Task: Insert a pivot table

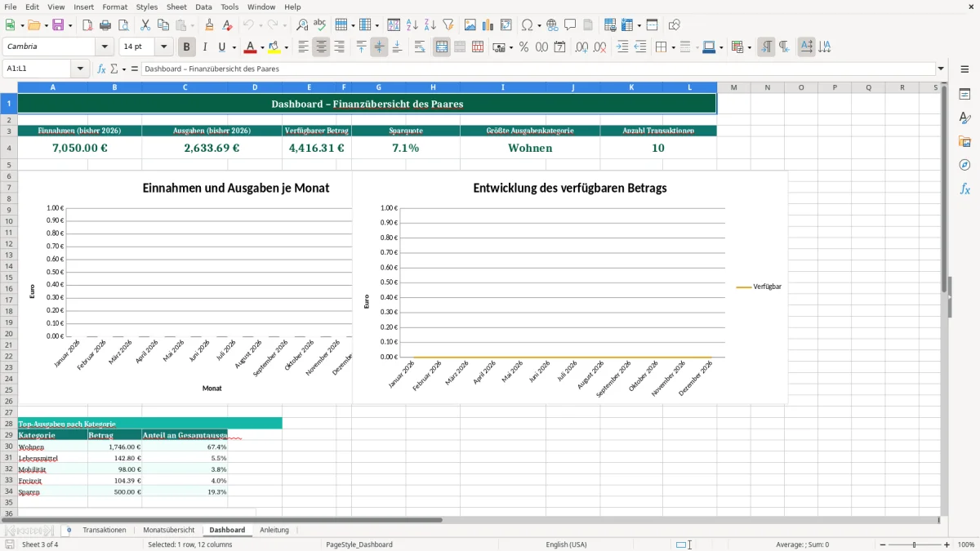Action: 506,25
